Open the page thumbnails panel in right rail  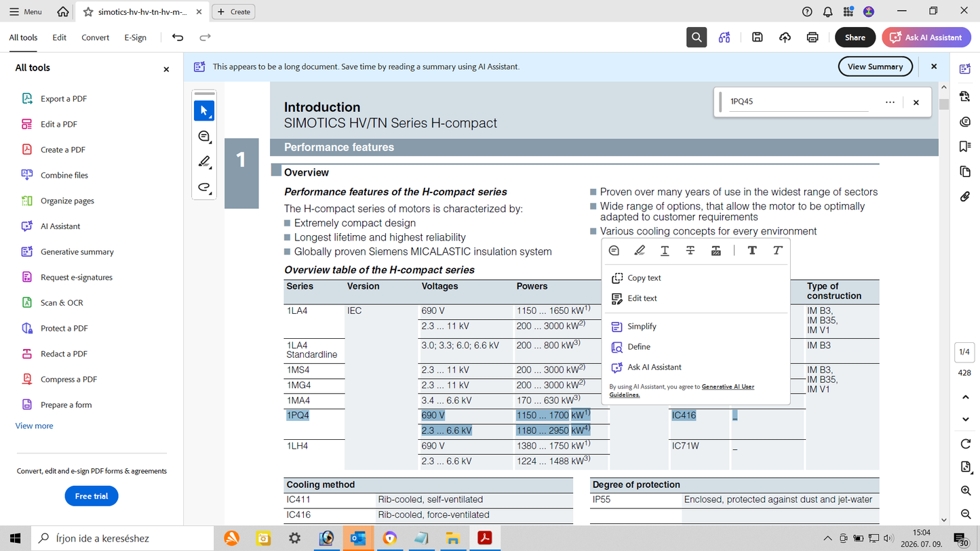coord(965,171)
